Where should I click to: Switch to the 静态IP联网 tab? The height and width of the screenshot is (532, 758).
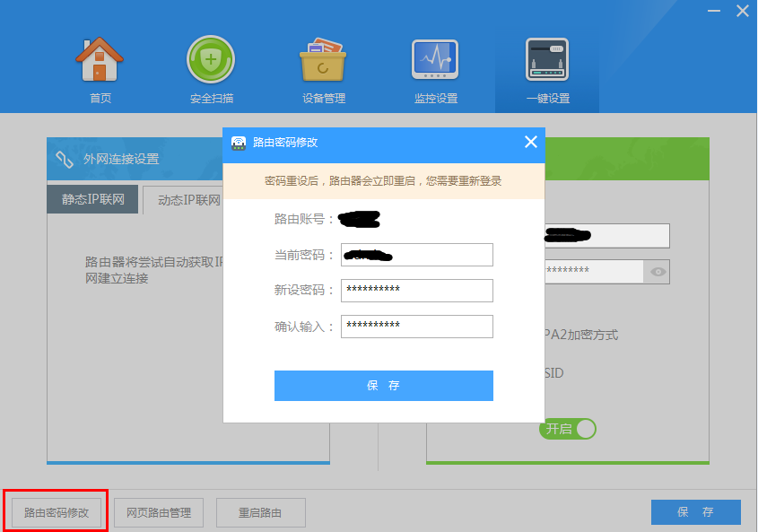pos(91,199)
